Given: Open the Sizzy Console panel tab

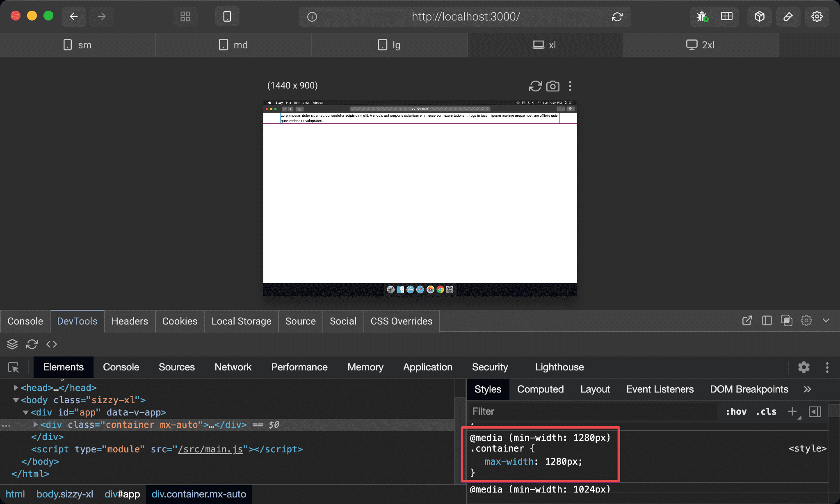Looking at the screenshot, I should (25, 321).
